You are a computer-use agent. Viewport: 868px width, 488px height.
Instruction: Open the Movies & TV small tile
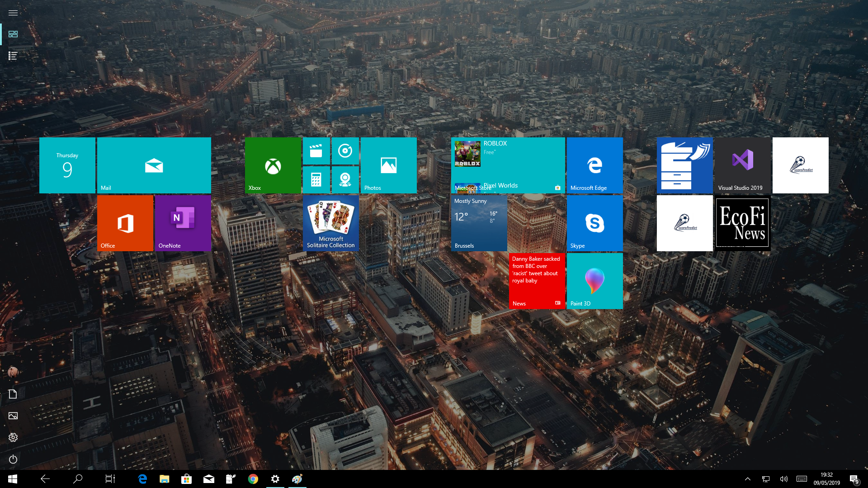316,151
